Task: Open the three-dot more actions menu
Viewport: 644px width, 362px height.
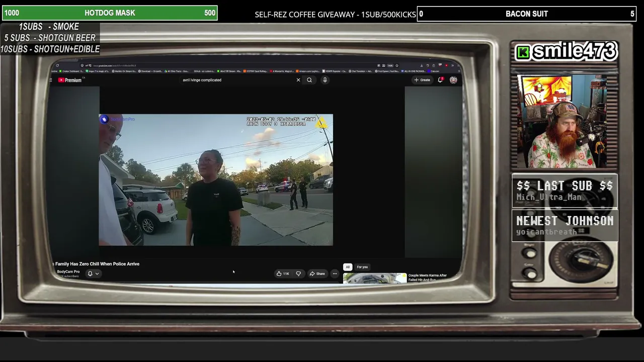Action: click(335, 274)
